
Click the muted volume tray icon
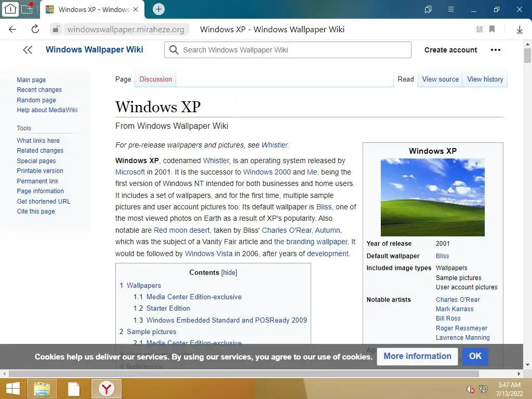pyautogui.click(x=470, y=389)
